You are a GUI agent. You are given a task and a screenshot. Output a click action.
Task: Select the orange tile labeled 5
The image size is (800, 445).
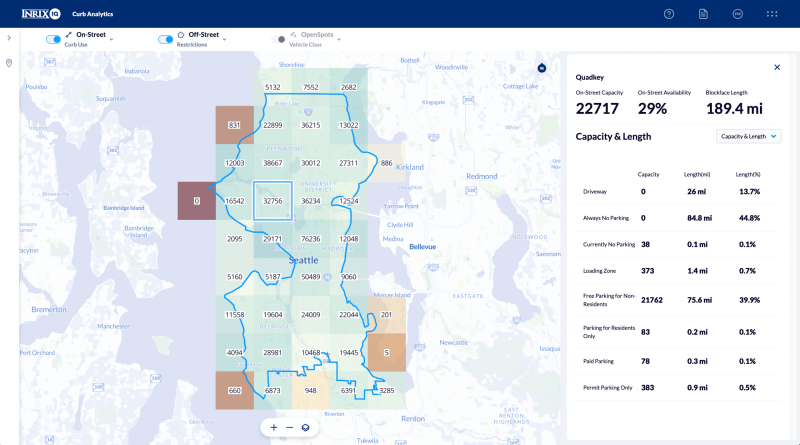point(387,353)
